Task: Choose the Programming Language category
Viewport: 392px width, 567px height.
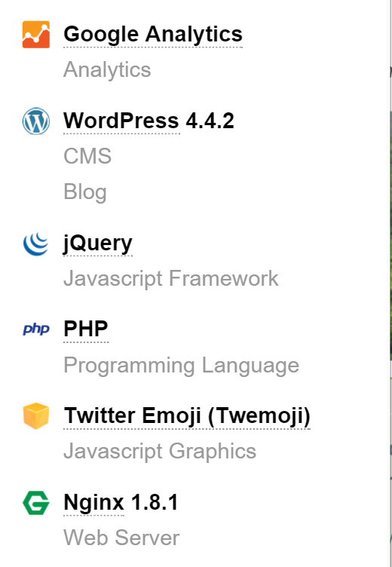Action: (181, 365)
